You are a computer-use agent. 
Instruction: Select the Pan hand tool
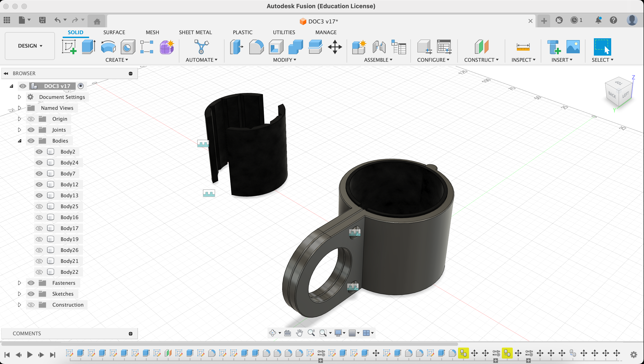[x=299, y=333]
